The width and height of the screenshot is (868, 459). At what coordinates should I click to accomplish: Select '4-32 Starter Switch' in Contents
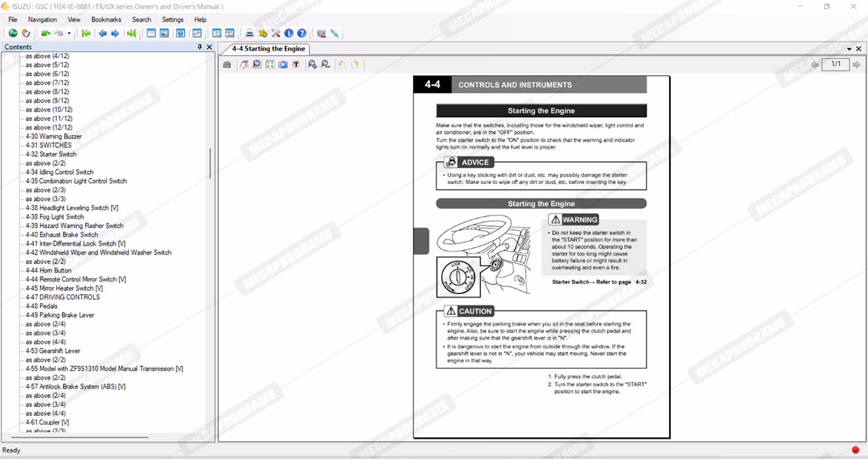click(x=51, y=154)
